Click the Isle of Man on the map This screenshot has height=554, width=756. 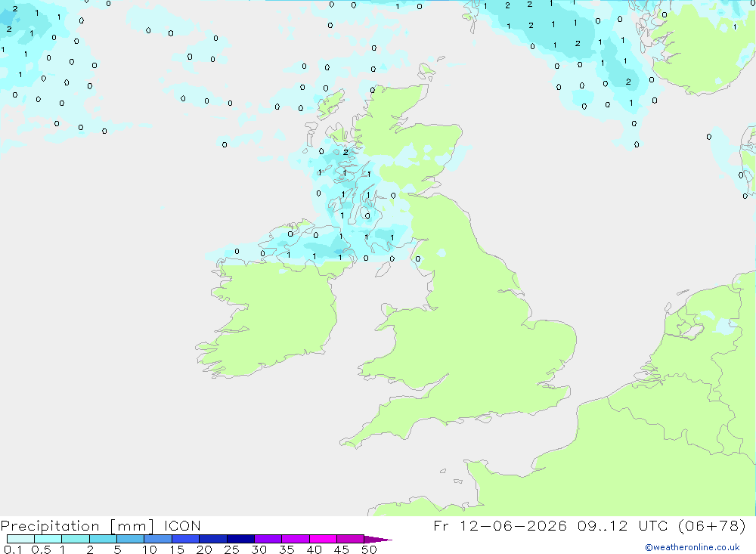pos(383,269)
